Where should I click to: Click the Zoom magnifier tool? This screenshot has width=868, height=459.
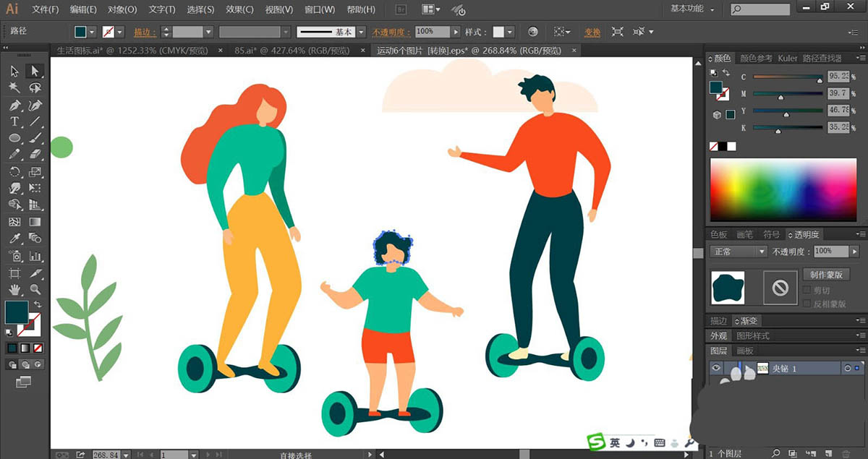(x=35, y=290)
